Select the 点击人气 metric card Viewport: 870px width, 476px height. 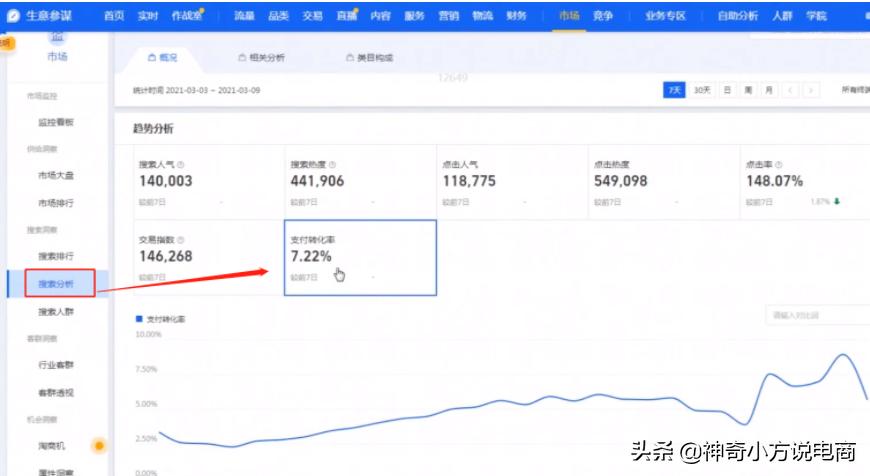tap(513, 183)
